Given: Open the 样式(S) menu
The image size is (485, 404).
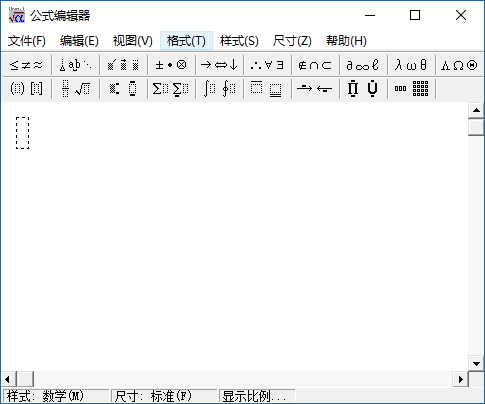Looking at the screenshot, I should [x=239, y=41].
